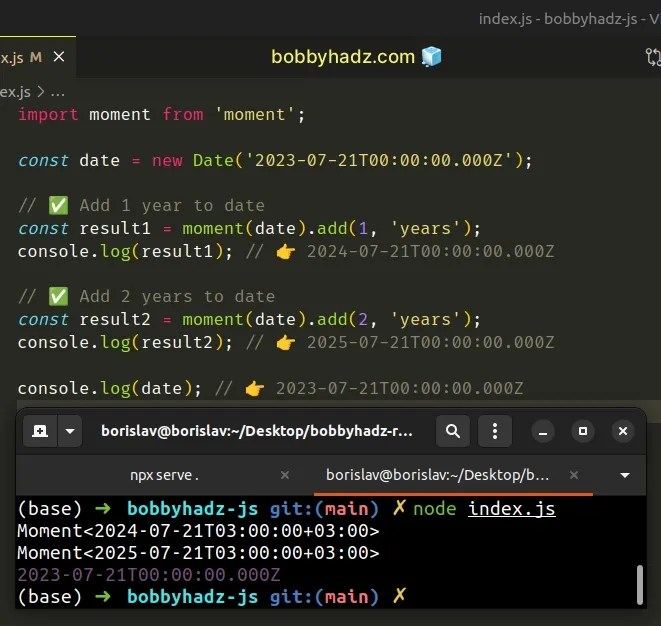Click the 'import' keyword in line one
Image resolution: width=661 pixels, height=626 pixels.
tap(48, 114)
